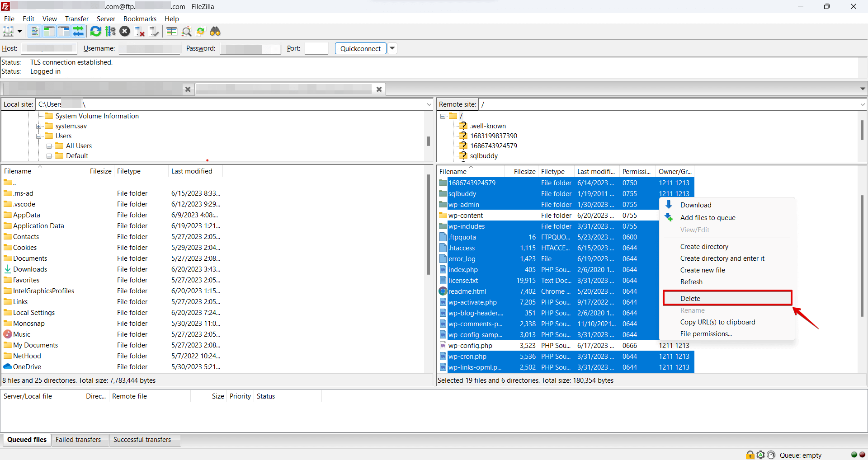Switch to Queued files tab
Image resolution: width=868 pixels, height=460 pixels.
(x=27, y=440)
